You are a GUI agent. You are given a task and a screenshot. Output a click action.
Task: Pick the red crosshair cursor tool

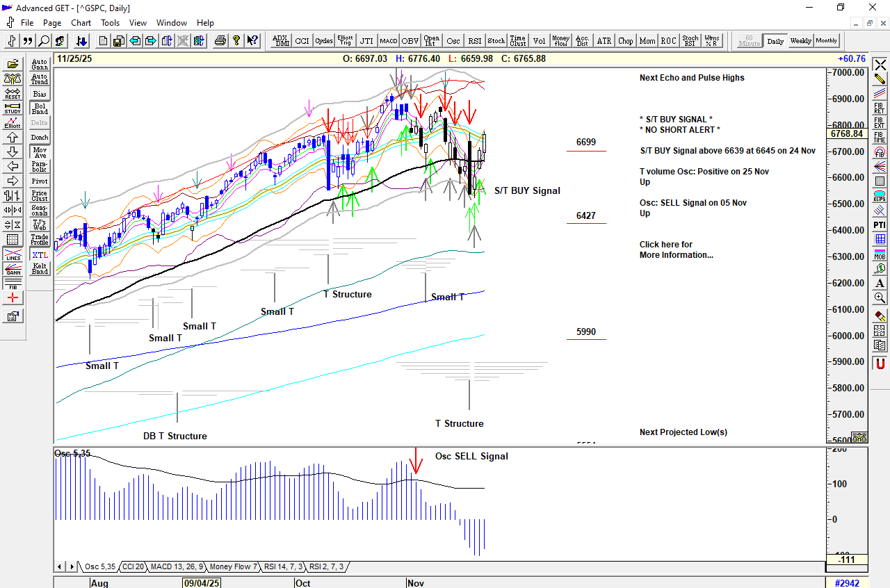[13, 298]
